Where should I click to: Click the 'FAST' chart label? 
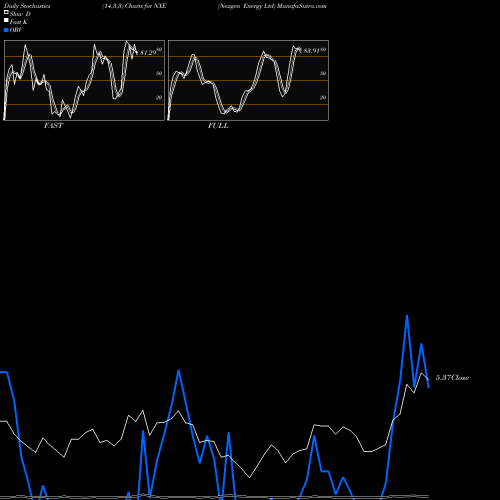[x=53, y=125]
